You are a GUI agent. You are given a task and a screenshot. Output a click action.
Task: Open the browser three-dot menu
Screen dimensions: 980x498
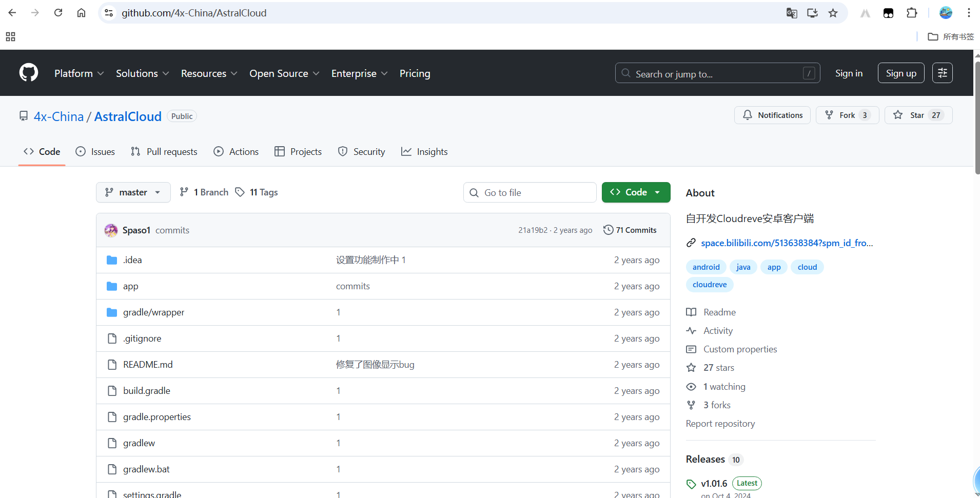coord(969,13)
